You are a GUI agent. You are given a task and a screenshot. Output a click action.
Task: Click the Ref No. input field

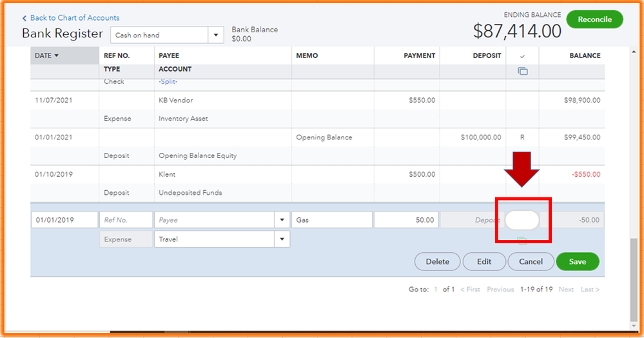pos(126,219)
